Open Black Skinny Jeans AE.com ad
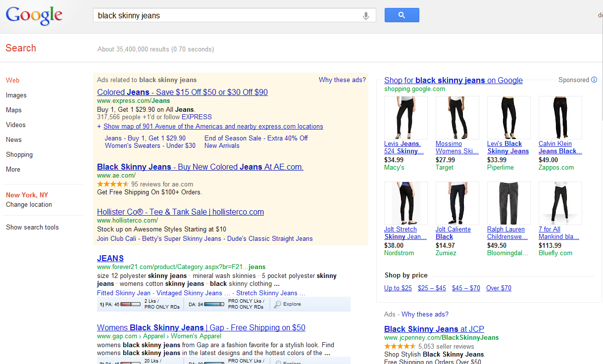The image size is (603, 364). click(200, 167)
